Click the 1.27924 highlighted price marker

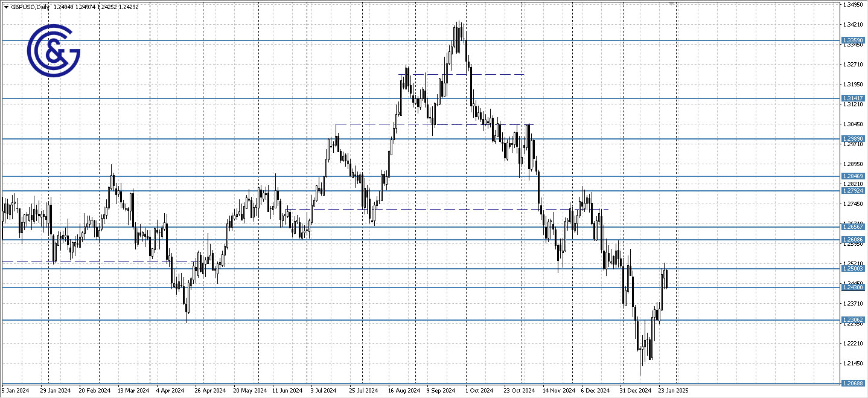pos(854,190)
